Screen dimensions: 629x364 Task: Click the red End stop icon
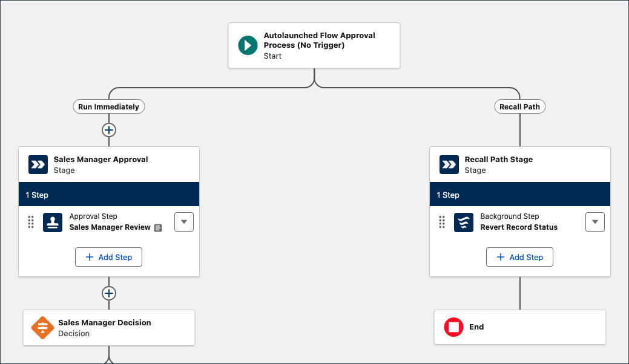(x=453, y=327)
